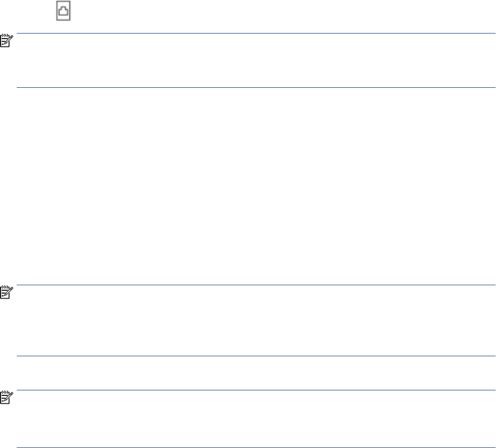Click the blank area between first and second notes
This screenshot has height=448, width=496.
click(256, 186)
